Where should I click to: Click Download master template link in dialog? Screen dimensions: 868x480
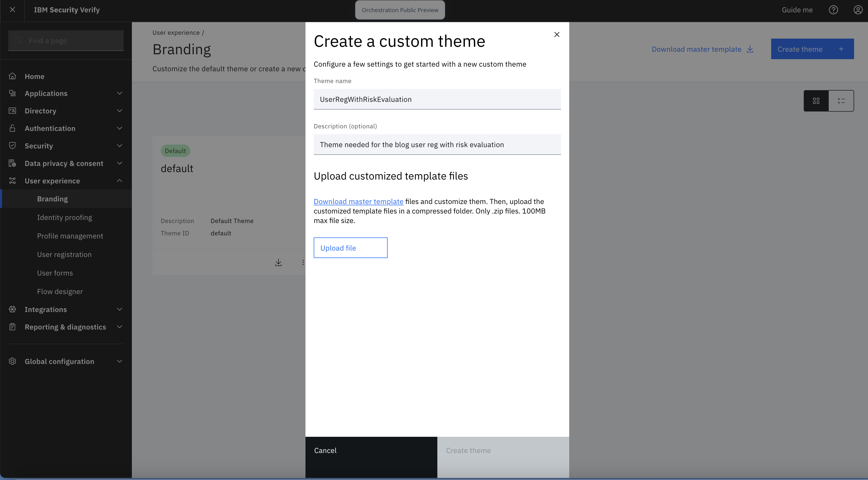pyautogui.click(x=358, y=201)
